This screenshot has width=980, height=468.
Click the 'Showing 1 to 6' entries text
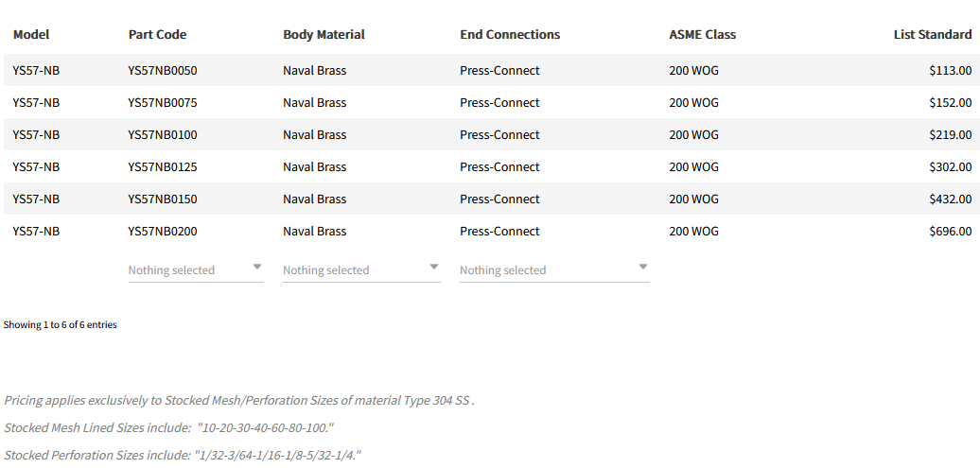61,325
